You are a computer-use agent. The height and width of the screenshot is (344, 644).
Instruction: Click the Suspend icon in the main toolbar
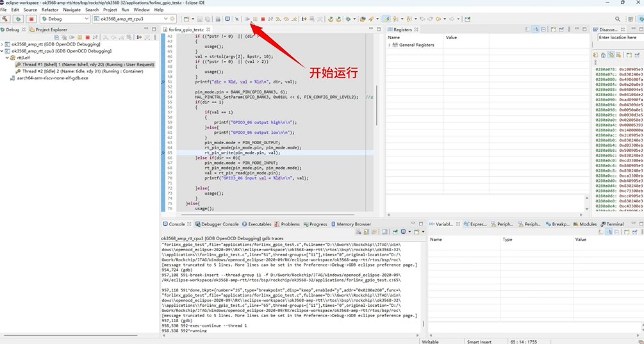point(255,19)
